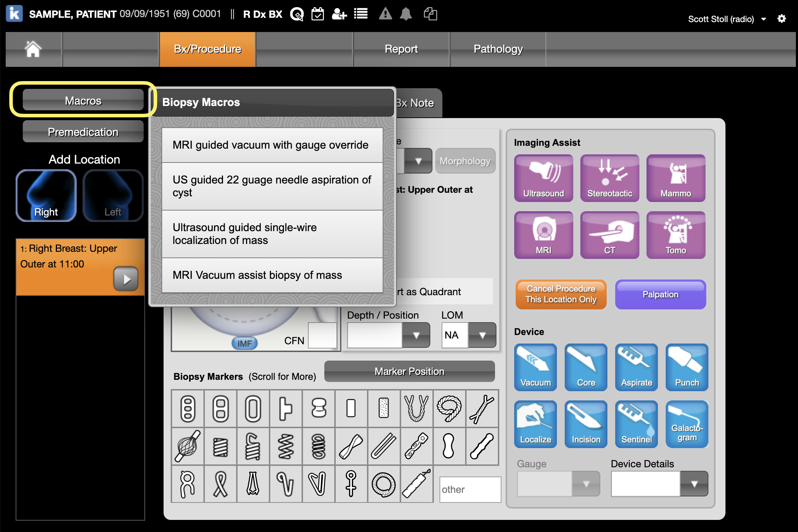Select the coil ring biopsy marker
This screenshot has height=532, width=798.
point(383,484)
